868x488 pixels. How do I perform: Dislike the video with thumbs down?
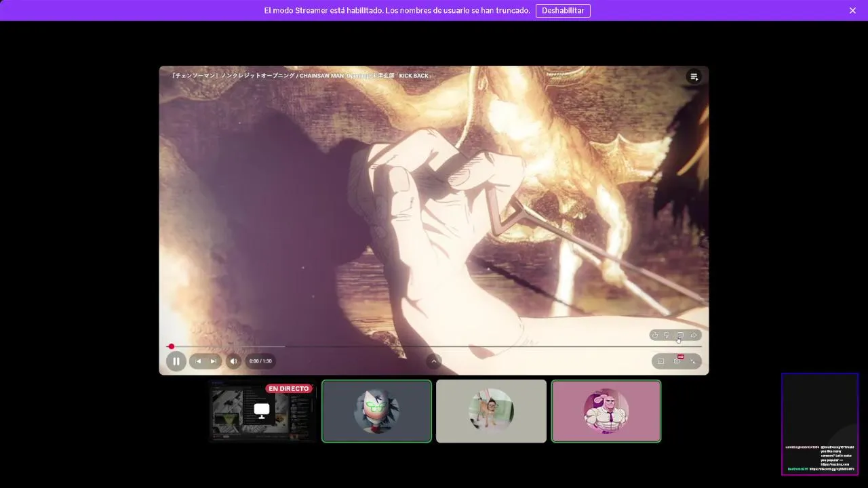(667, 335)
